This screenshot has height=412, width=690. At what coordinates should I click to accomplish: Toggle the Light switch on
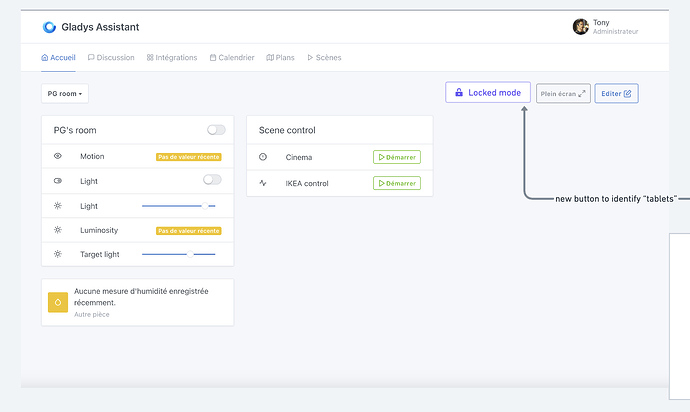pyautogui.click(x=212, y=180)
